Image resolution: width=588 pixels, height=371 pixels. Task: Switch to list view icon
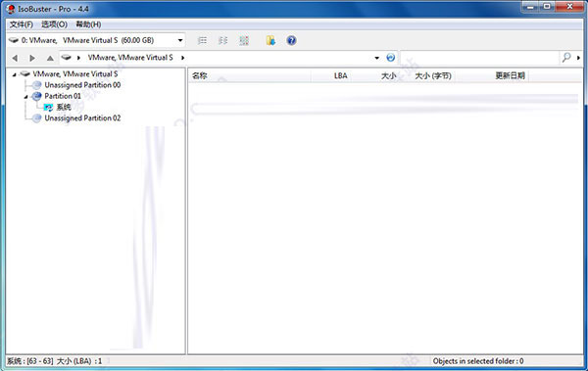point(202,40)
